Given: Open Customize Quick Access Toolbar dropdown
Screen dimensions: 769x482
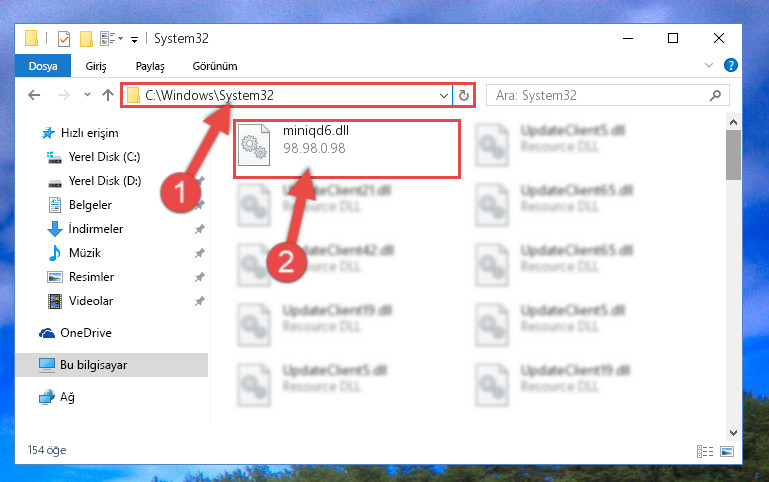Looking at the screenshot, I should (134, 40).
